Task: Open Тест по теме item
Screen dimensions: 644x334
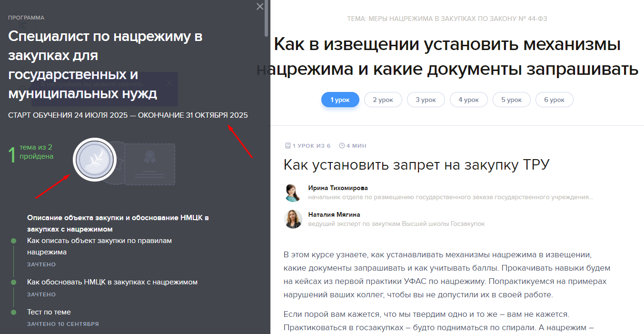Action: [49, 312]
